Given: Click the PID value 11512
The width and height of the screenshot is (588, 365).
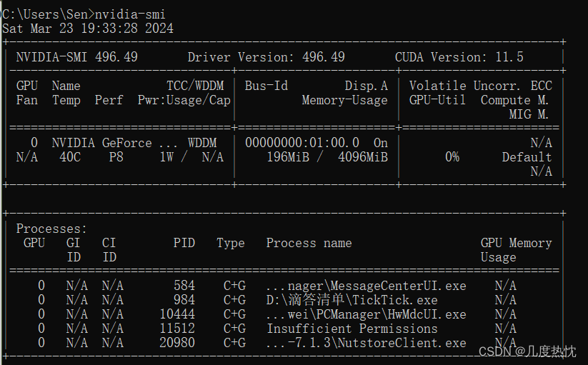Looking at the screenshot, I should (x=177, y=329).
